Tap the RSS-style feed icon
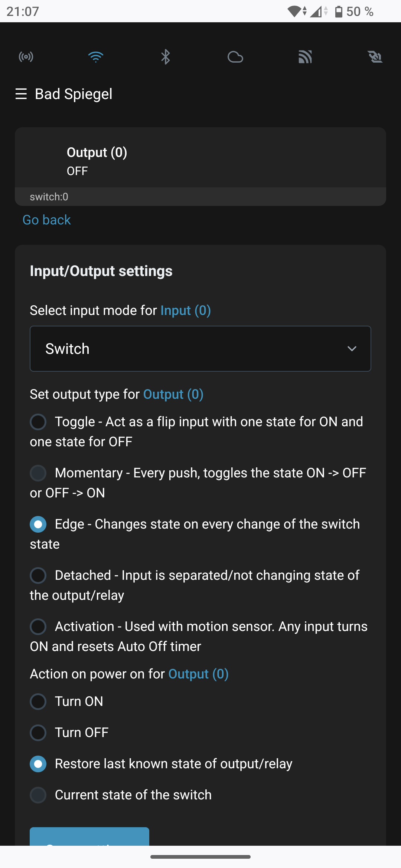401x868 pixels. pos(305,57)
